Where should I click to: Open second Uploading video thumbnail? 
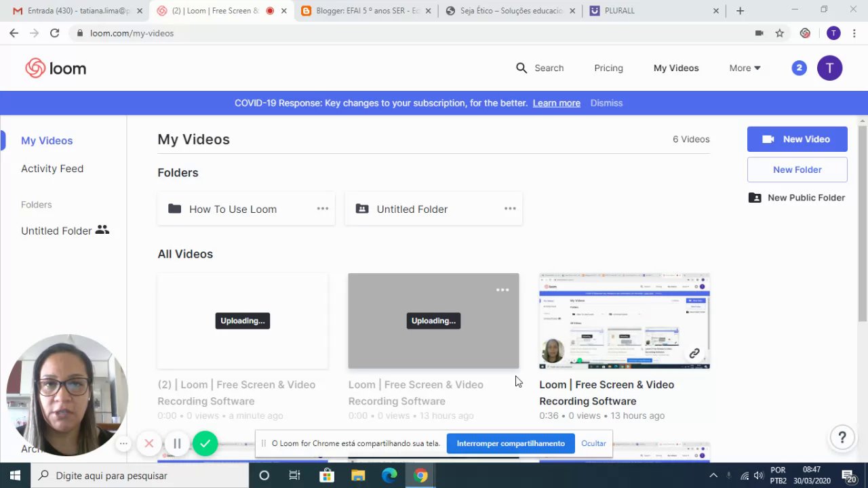coord(433,321)
